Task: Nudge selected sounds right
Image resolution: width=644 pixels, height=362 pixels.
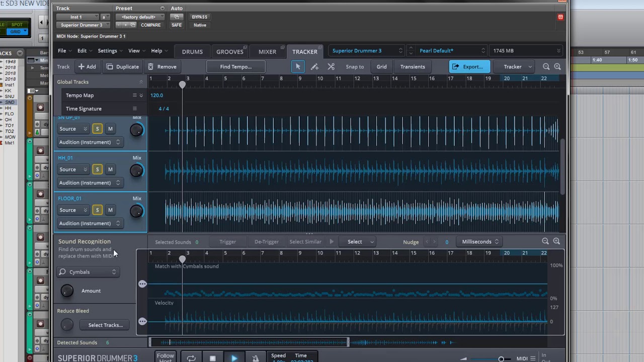Action: [x=435, y=242]
